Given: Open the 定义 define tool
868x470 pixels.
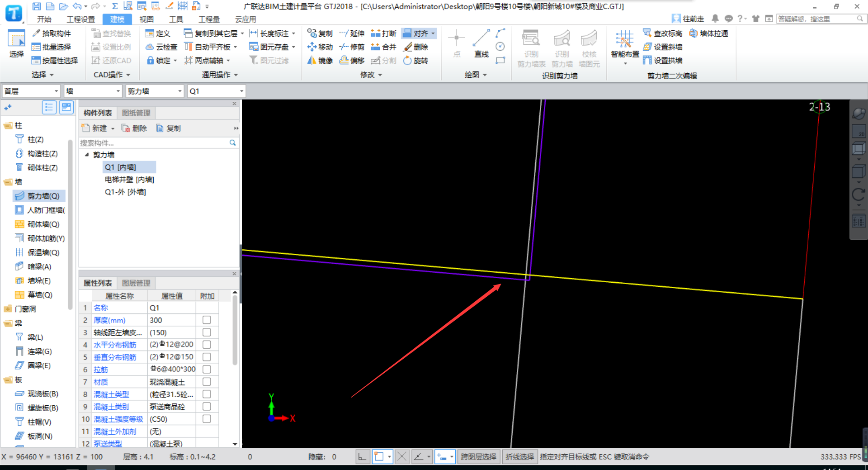Looking at the screenshot, I should [158, 33].
